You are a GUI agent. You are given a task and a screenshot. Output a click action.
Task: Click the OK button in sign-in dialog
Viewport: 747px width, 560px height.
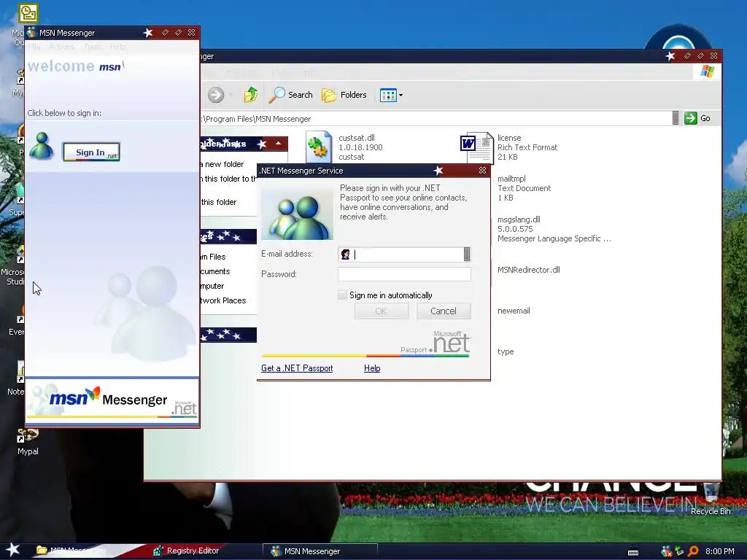pos(381,311)
